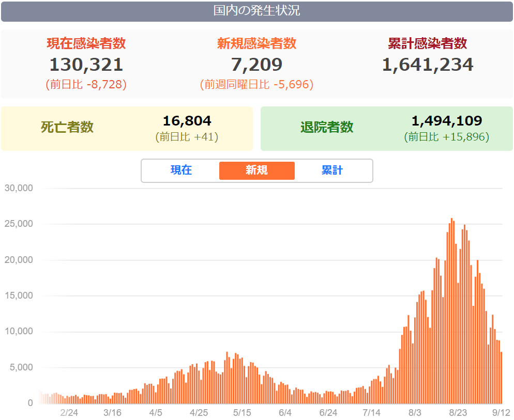Click the 国内の発生状況 header bar
The height and width of the screenshot is (420, 514).
pyautogui.click(x=257, y=11)
